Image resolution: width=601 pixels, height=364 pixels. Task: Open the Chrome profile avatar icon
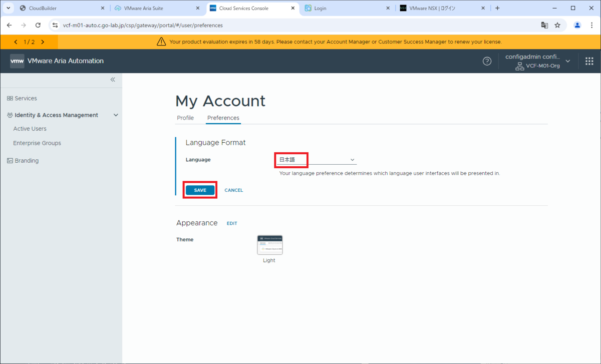[x=577, y=25]
